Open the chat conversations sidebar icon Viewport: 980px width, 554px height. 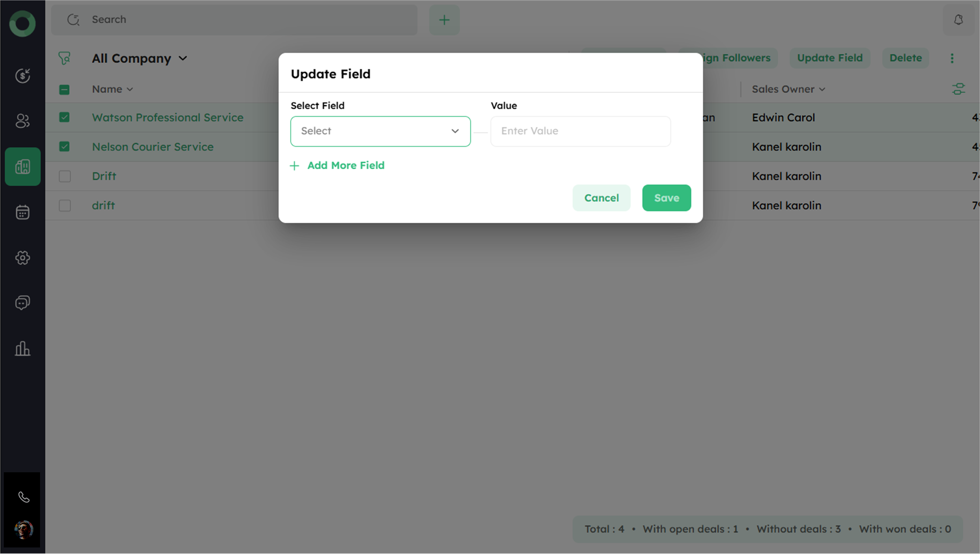pyautogui.click(x=22, y=303)
